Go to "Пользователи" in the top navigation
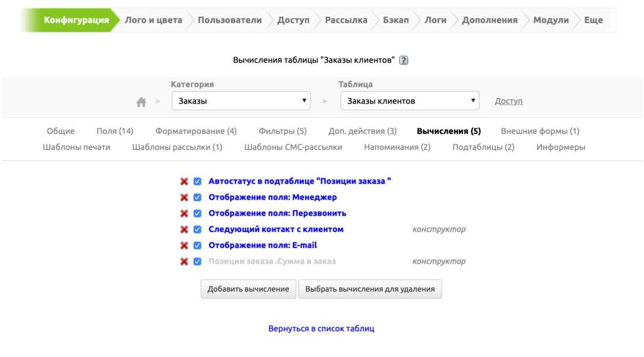 tap(229, 20)
